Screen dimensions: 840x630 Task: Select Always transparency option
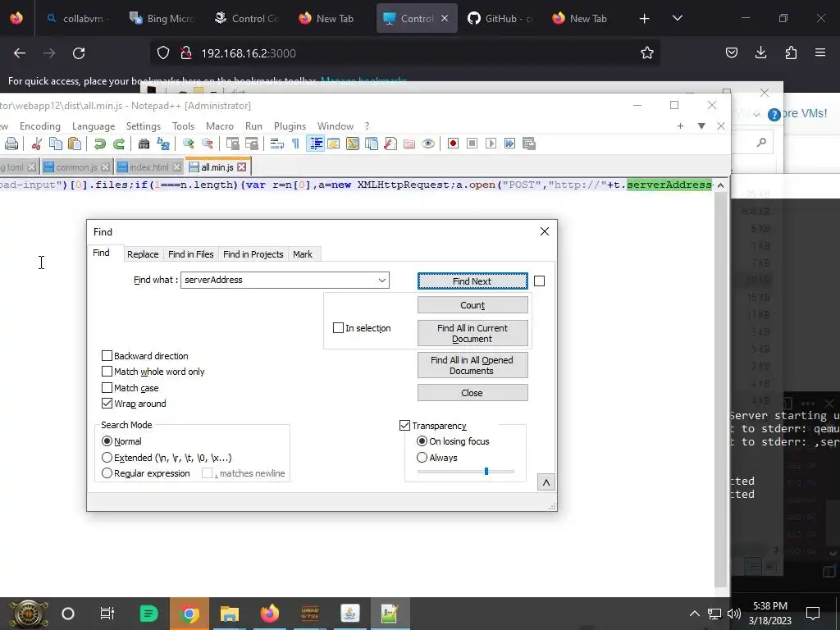pos(422,458)
